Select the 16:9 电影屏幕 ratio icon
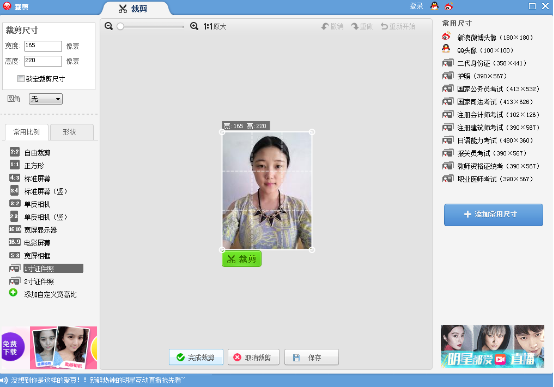The width and height of the screenshot is (554, 387). [x=14, y=242]
